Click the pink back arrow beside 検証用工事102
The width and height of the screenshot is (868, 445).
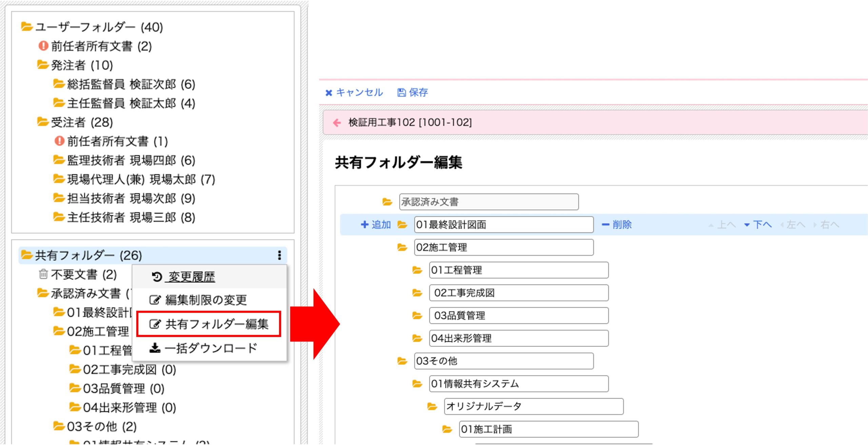pos(337,123)
